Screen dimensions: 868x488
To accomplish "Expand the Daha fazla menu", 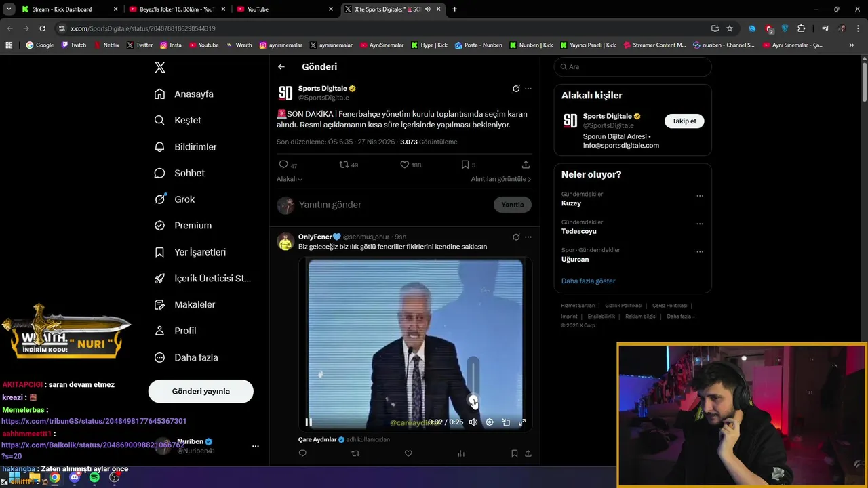I will [x=186, y=357].
